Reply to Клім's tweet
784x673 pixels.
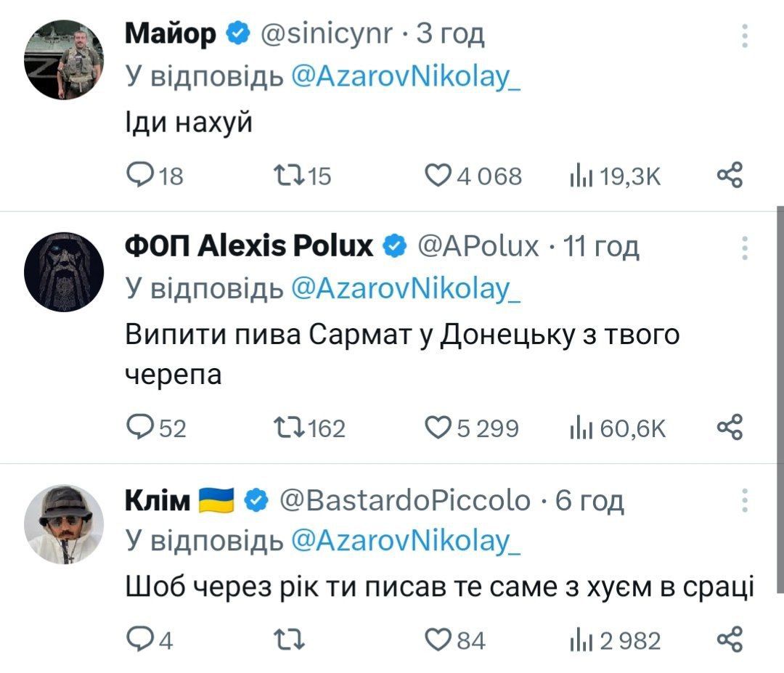[x=138, y=640]
